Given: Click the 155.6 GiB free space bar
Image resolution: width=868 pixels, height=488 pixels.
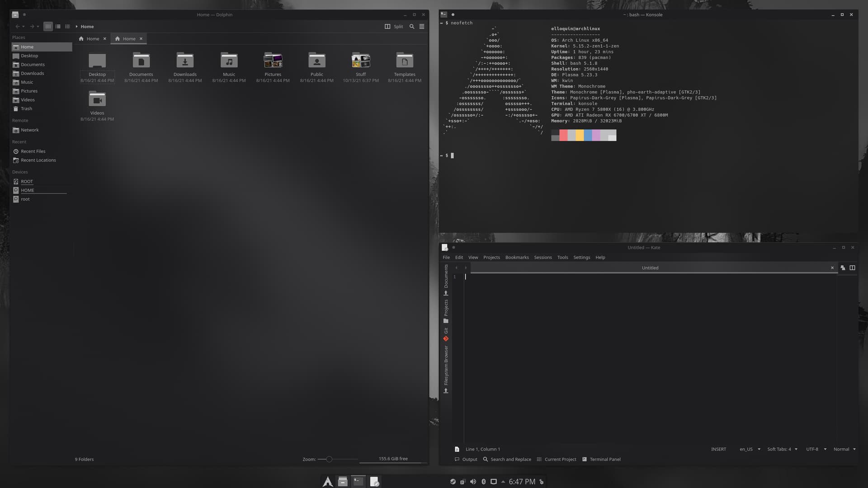Looking at the screenshot, I should [x=393, y=459].
